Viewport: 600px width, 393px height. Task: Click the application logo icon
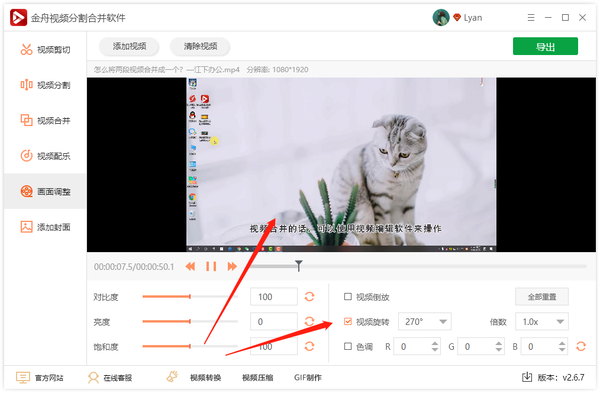(18, 18)
